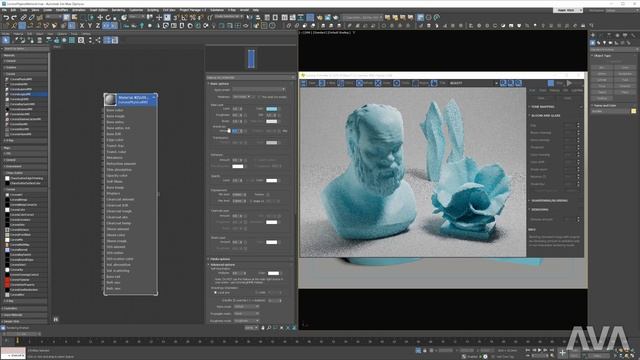This screenshot has height=360, width=640.
Task: Open the Roughness mode dropdown
Action: coord(247,321)
